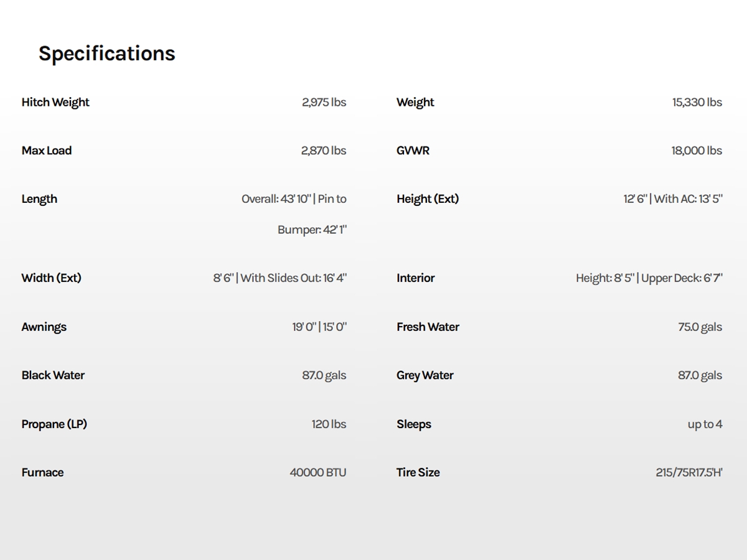
Task: Click the Tire Size value 215/75R17.5'H'
Action: pos(688,473)
